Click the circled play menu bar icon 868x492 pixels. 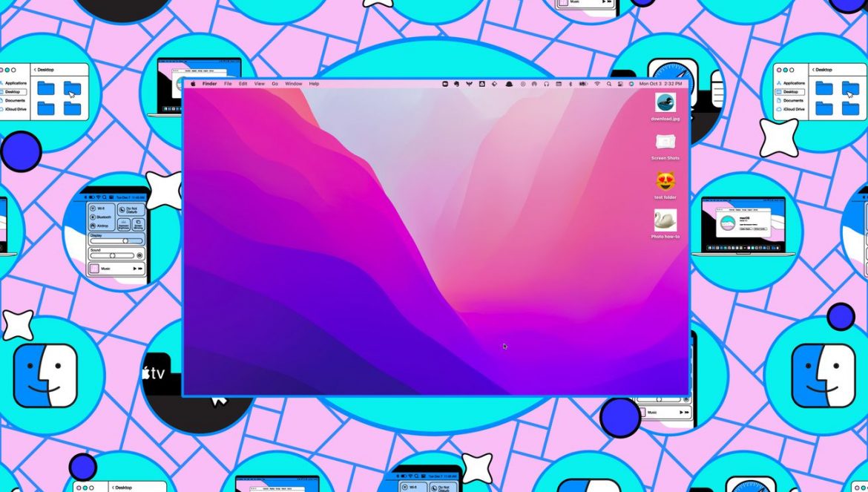point(523,84)
